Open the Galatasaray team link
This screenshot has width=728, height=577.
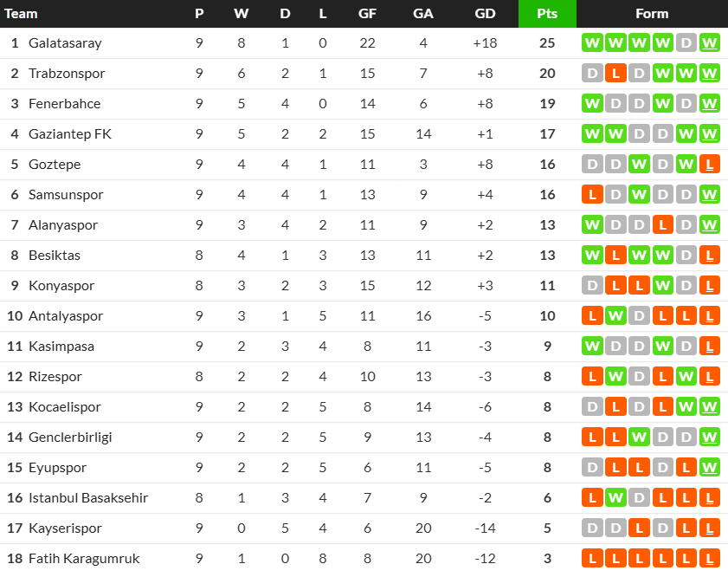click(65, 43)
